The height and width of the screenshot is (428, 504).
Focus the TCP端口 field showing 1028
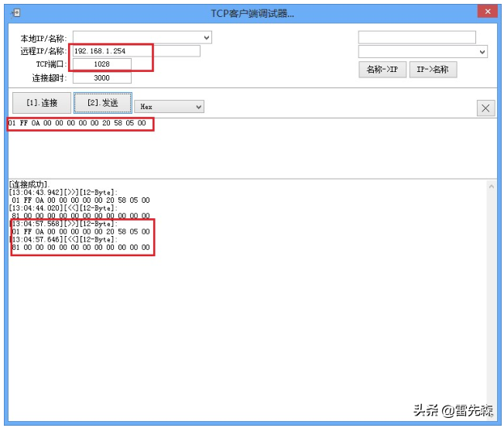[101, 64]
